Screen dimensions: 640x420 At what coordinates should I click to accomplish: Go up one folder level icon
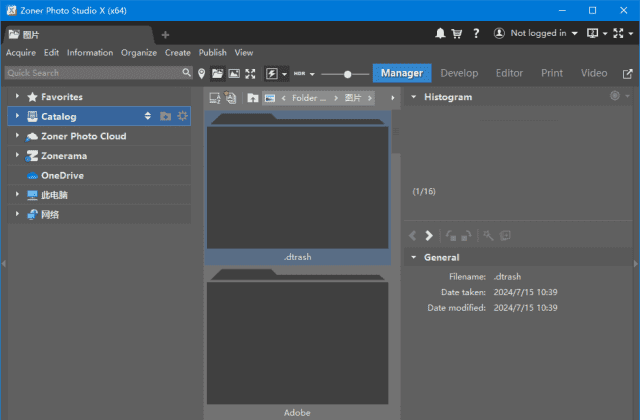click(x=253, y=98)
